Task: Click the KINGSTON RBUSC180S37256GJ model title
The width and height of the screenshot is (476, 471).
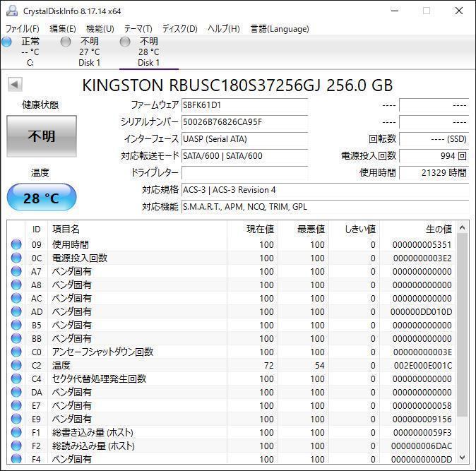Action: click(237, 85)
